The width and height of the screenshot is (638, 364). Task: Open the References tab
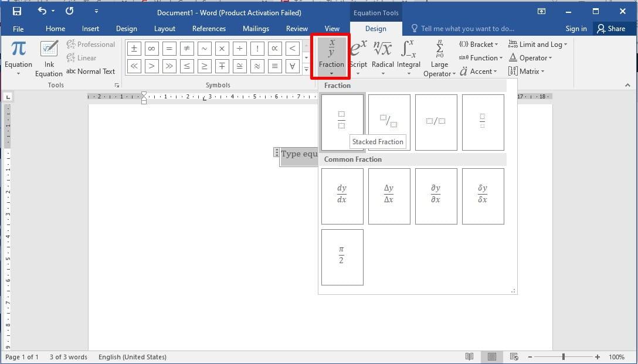(x=209, y=28)
